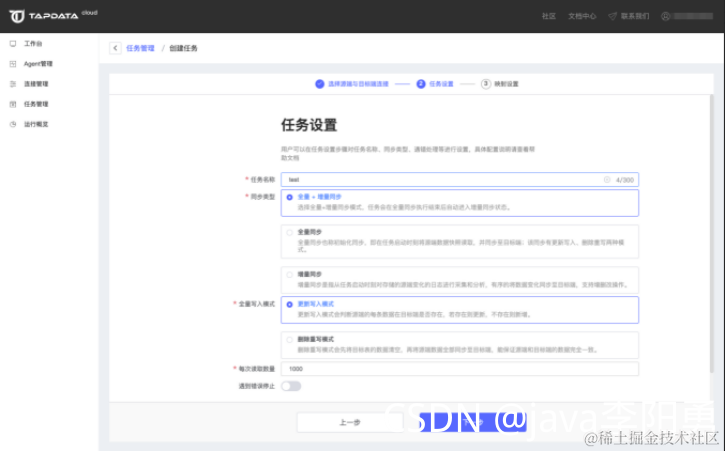Click the 连接管理 sidebar icon

click(x=13, y=84)
